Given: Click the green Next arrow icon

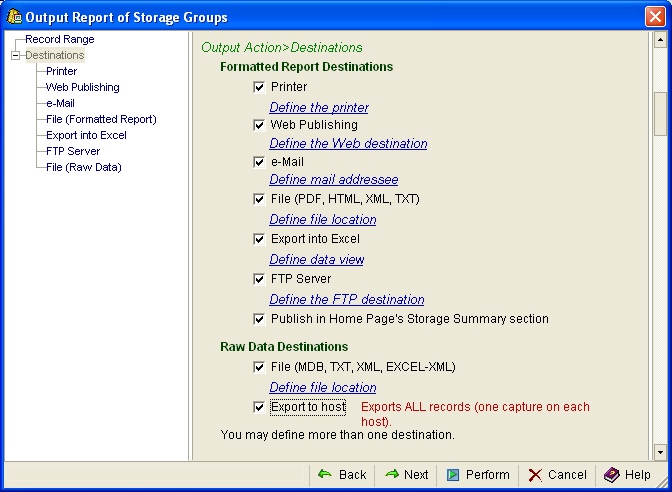Looking at the screenshot, I should pos(392,474).
